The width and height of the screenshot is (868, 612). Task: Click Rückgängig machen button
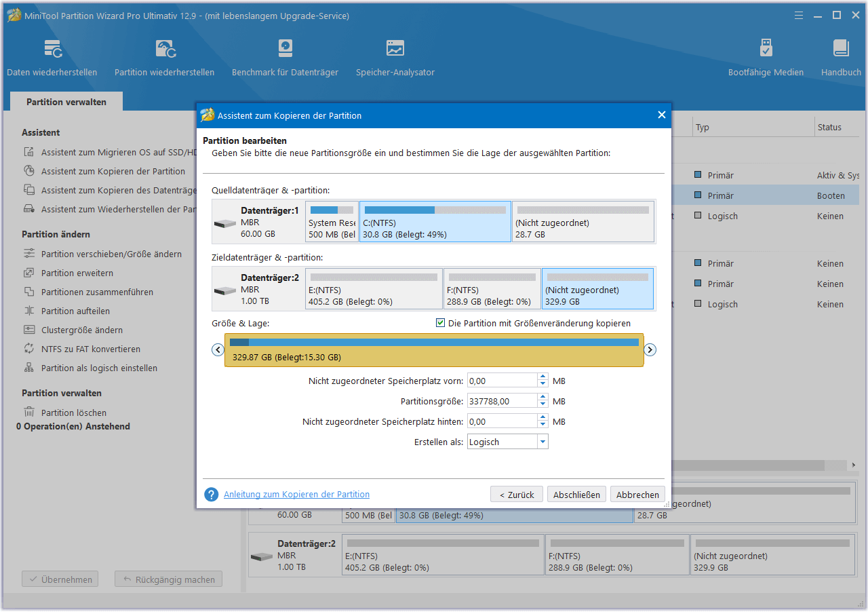point(168,579)
